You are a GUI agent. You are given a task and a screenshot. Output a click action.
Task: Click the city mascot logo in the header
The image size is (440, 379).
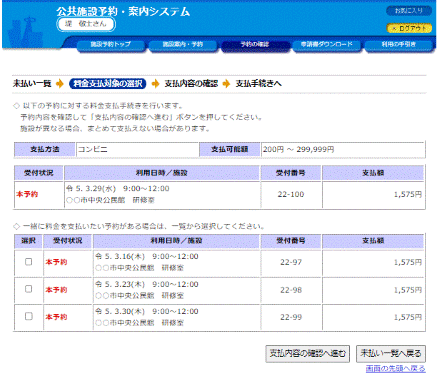25,33
